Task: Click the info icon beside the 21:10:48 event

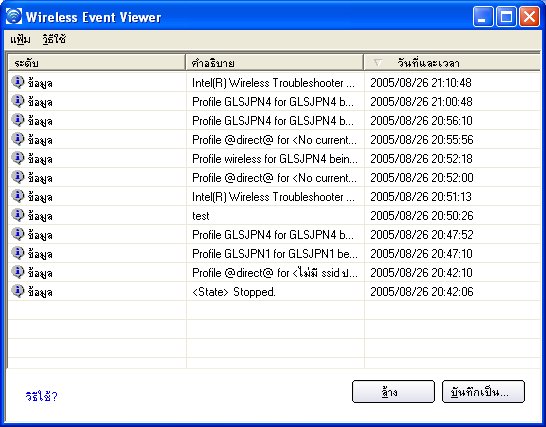Action: coord(17,82)
